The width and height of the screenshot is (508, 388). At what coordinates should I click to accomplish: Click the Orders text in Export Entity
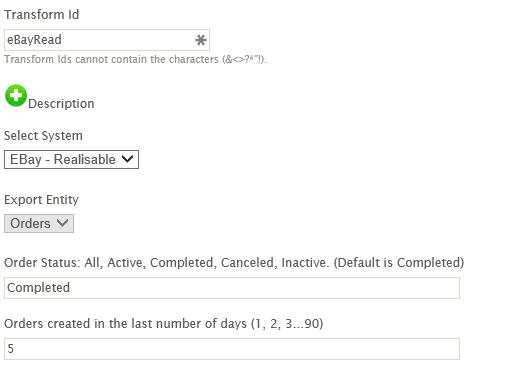[30, 223]
